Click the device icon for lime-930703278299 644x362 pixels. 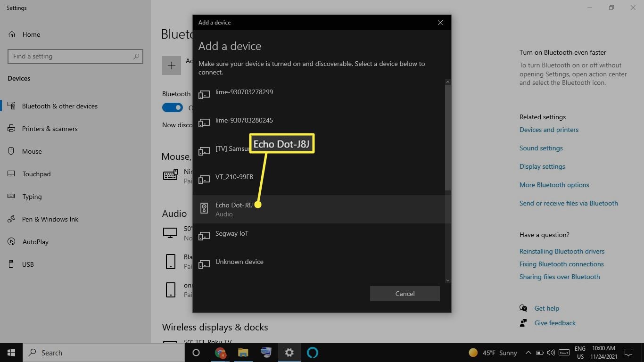point(204,95)
